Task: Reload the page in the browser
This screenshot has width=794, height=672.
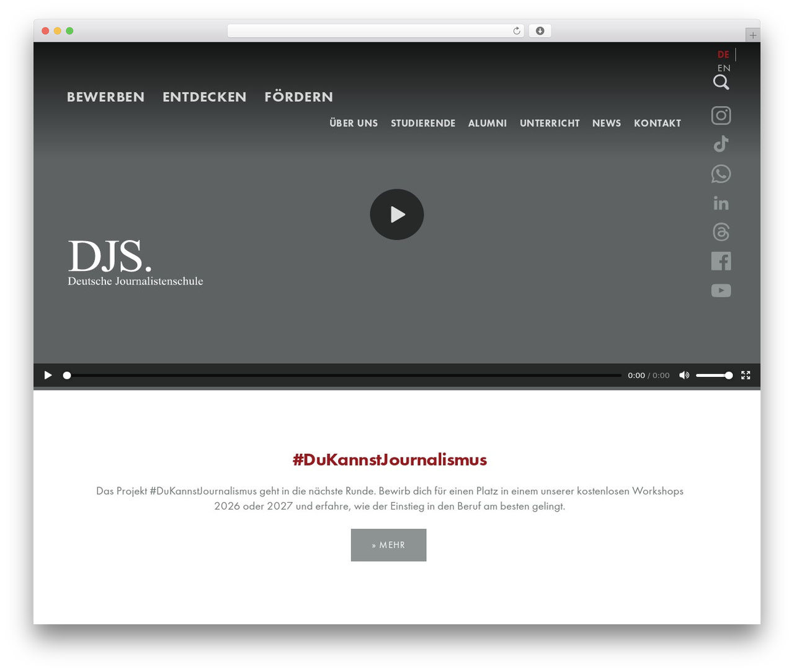Action: [x=516, y=31]
